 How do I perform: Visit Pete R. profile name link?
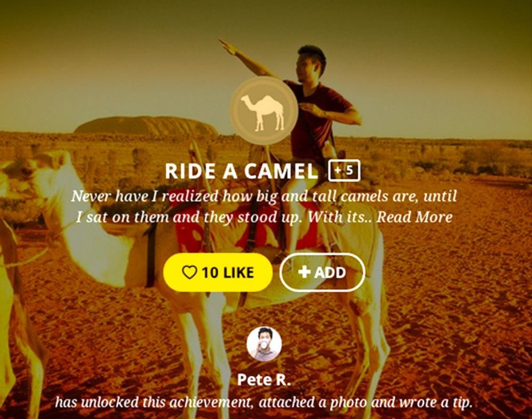coord(264,380)
